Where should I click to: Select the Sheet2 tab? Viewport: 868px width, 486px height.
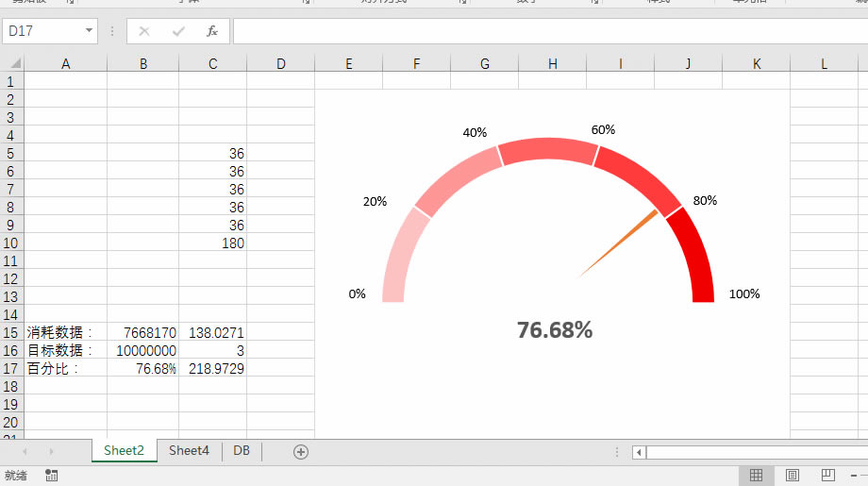click(x=124, y=450)
